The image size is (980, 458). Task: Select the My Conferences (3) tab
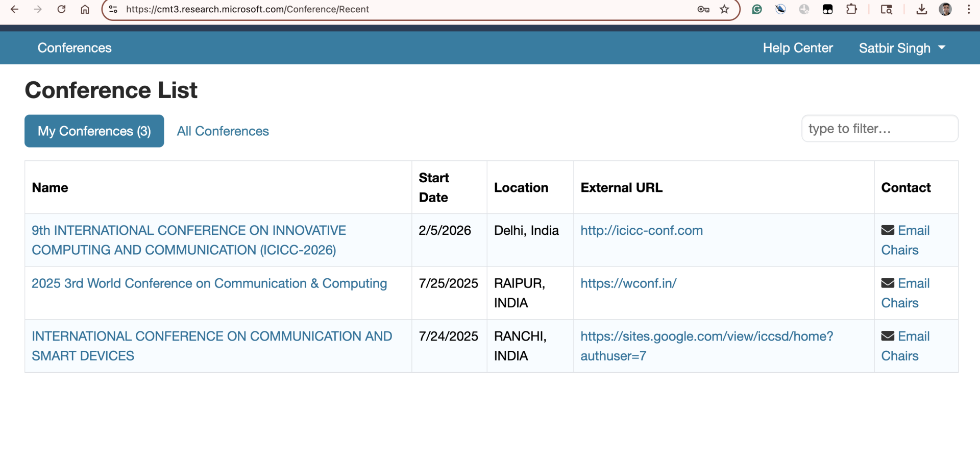click(x=94, y=131)
